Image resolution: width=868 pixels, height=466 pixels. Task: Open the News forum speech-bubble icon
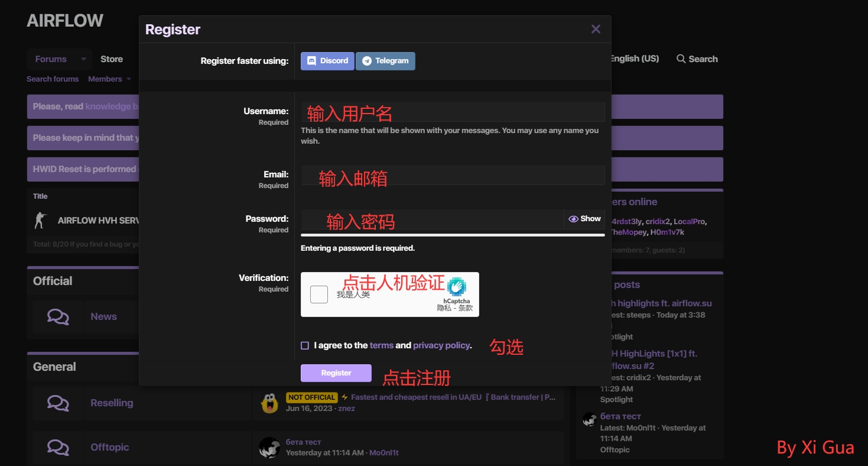pos(58,316)
